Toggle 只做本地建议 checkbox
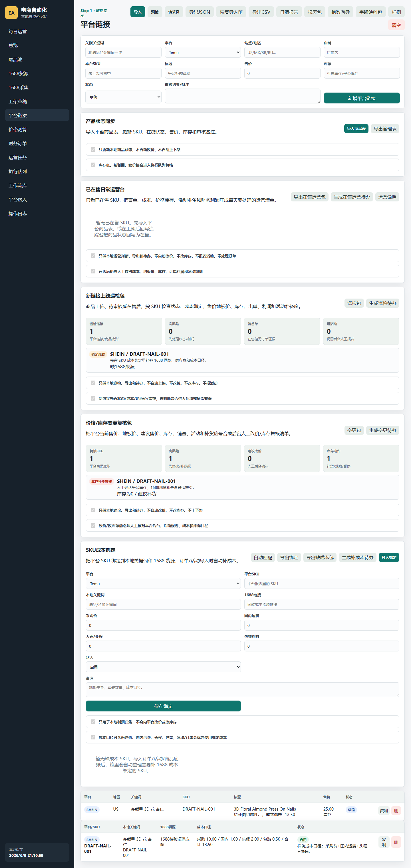 tap(93, 510)
